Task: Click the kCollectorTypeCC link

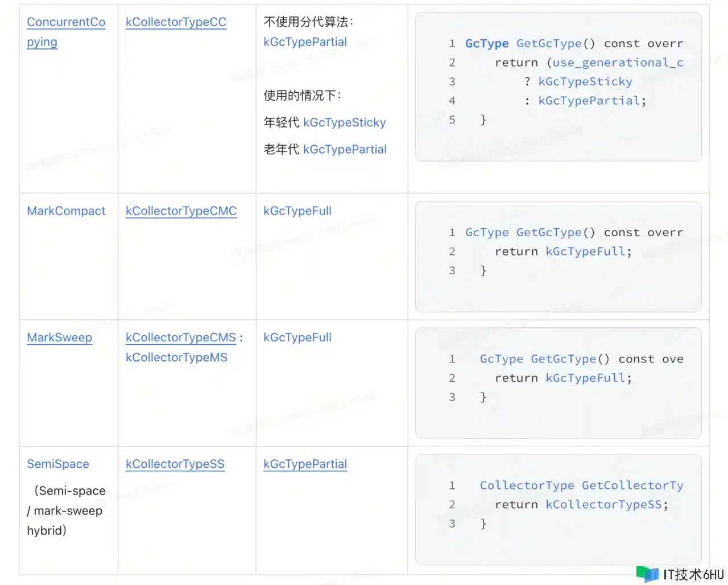Action: click(176, 22)
